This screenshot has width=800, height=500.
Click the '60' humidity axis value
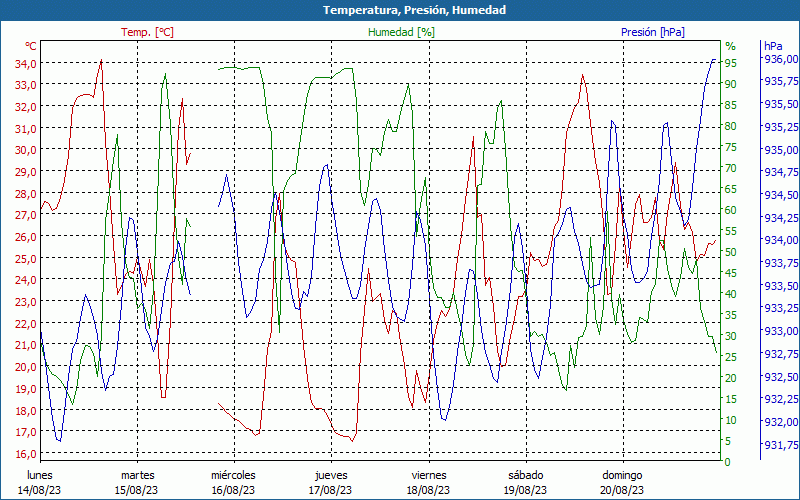731,210
